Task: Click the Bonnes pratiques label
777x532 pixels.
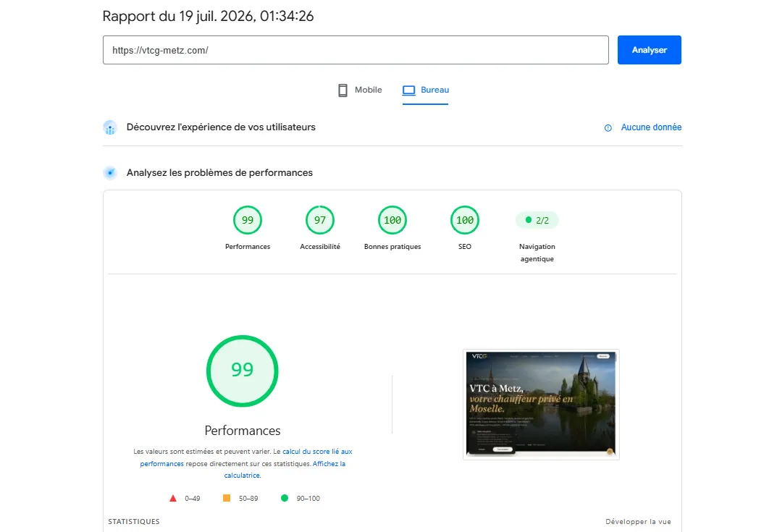Action: click(392, 247)
